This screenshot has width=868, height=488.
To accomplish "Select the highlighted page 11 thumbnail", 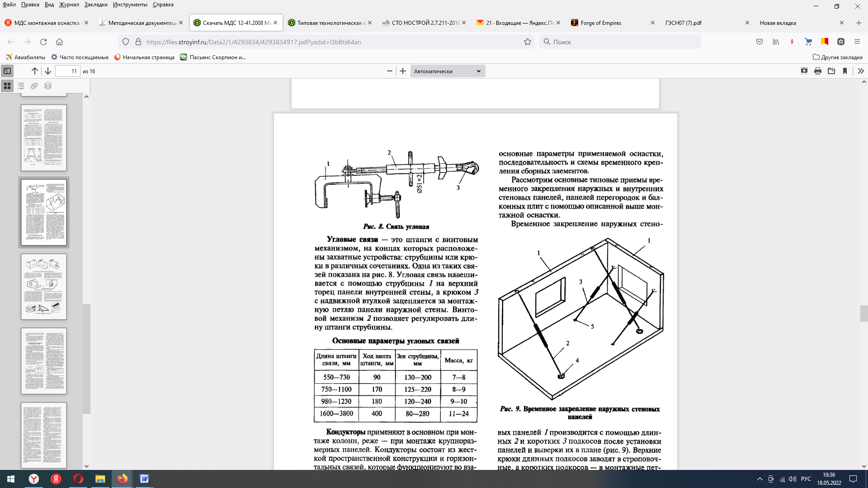I will (x=44, y=212).
